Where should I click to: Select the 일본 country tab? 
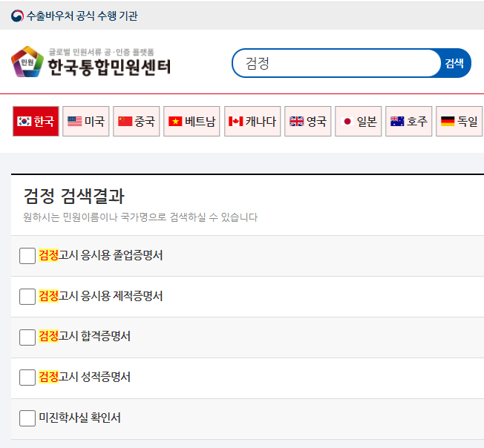(x=359, y=121)
